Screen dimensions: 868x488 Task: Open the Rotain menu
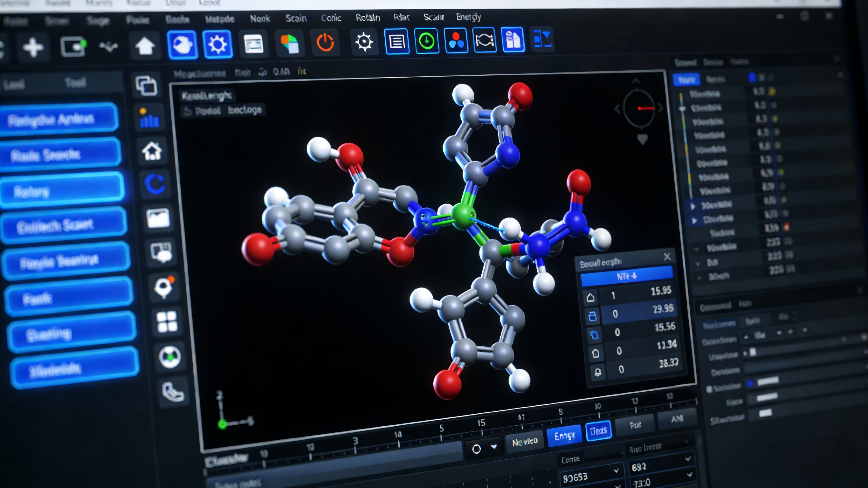[367, 17]
